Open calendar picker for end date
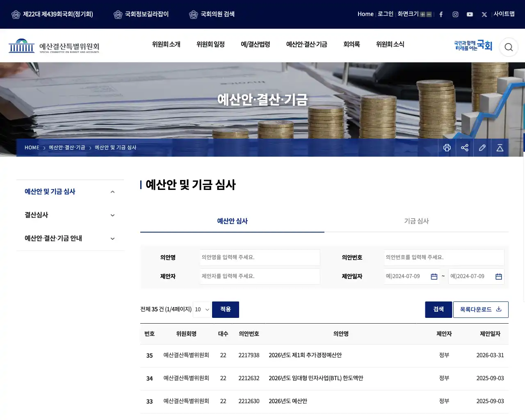525x420 pixels. [x=499, y=276]
